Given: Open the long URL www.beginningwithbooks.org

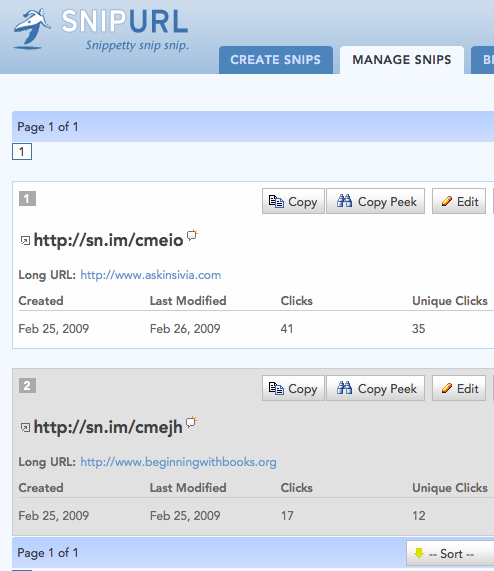Looking at the screenshot, I should coord(178,462).
